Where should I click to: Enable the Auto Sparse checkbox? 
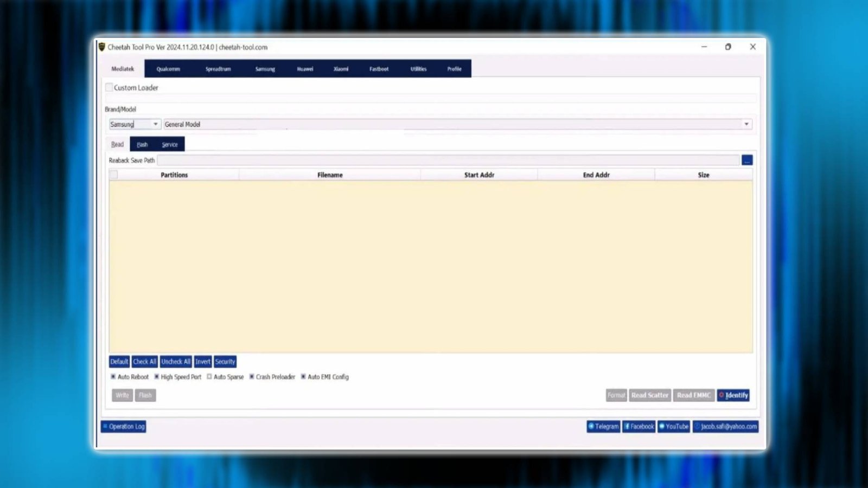click(x=209, y=376)
